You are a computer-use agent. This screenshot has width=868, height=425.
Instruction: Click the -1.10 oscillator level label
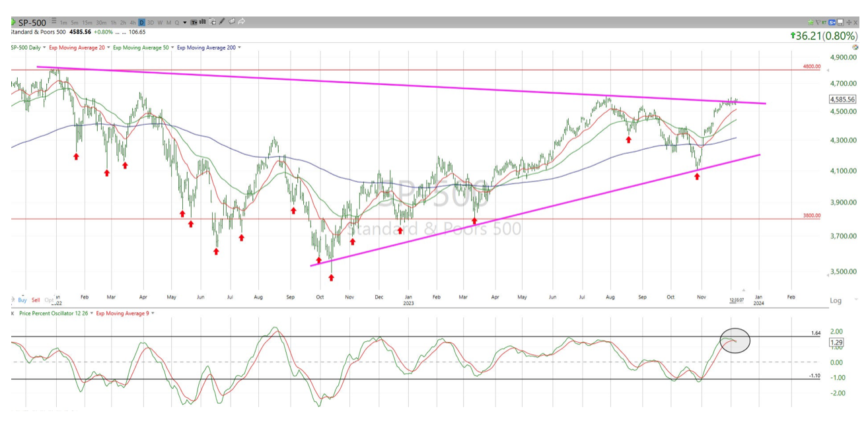click(x=814, y=376)
